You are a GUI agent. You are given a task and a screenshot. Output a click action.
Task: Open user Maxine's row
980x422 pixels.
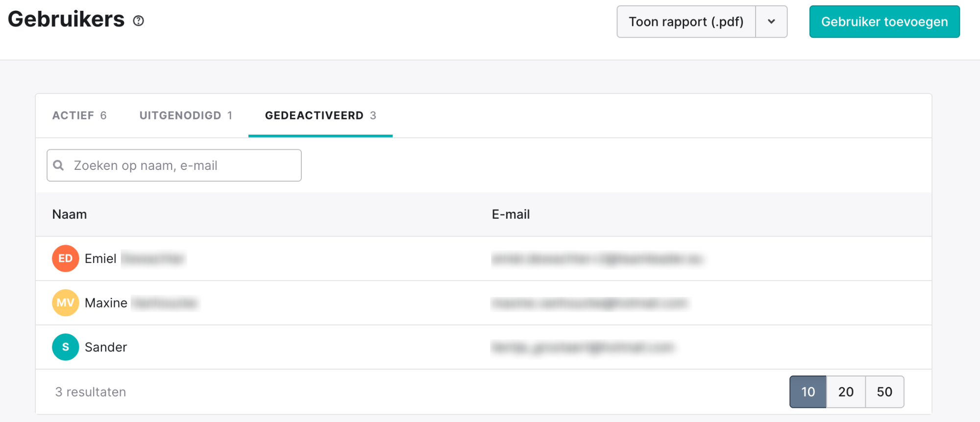[484, 303]
